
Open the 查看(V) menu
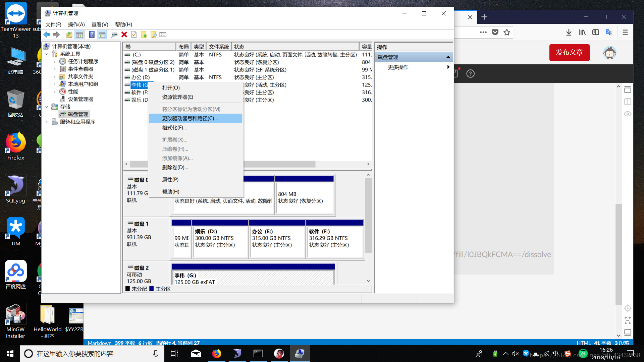100,24
